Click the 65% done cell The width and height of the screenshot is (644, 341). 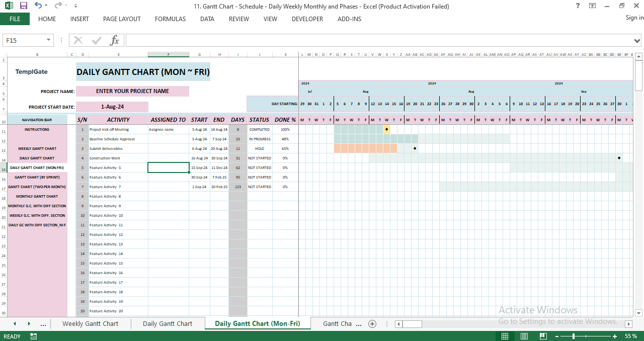tap(285, 148)
